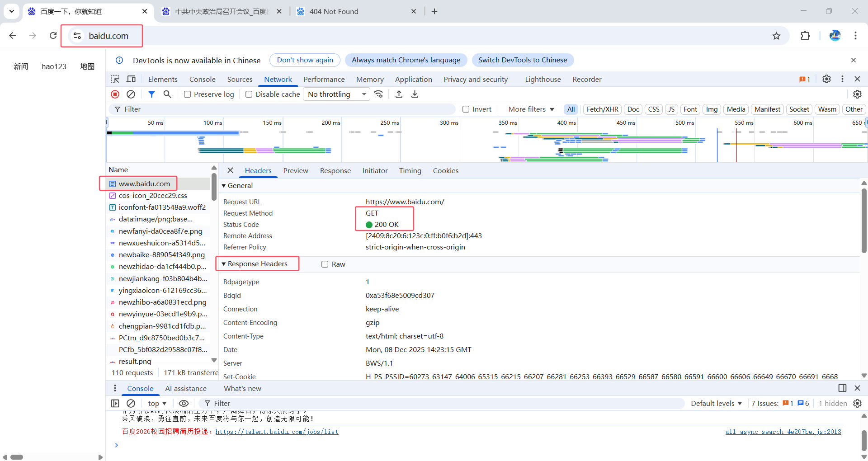
Task: View site information icon in address bar
Action: tap(77, 36)
